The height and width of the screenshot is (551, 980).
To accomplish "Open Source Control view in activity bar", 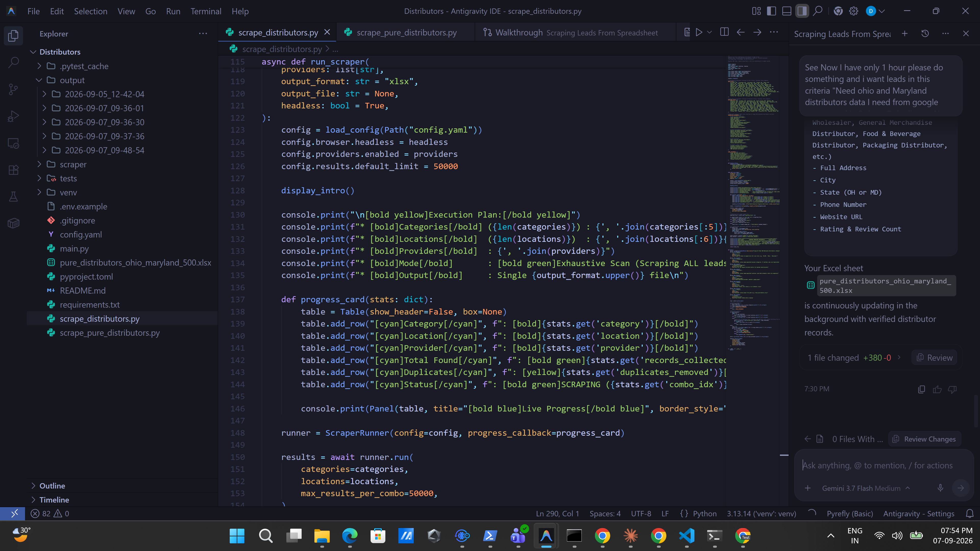I will tap(13, 89).
